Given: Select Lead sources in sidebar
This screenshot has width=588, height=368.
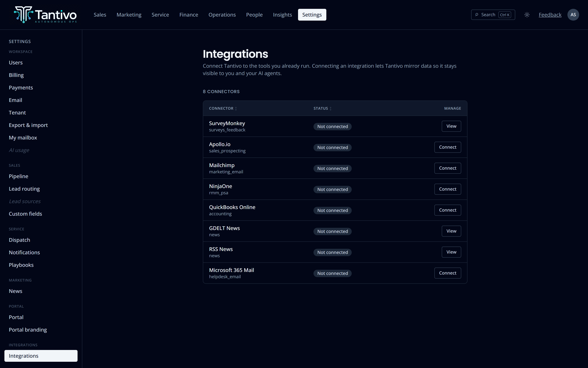Looking at the screenshot, I should coord(41,201).
